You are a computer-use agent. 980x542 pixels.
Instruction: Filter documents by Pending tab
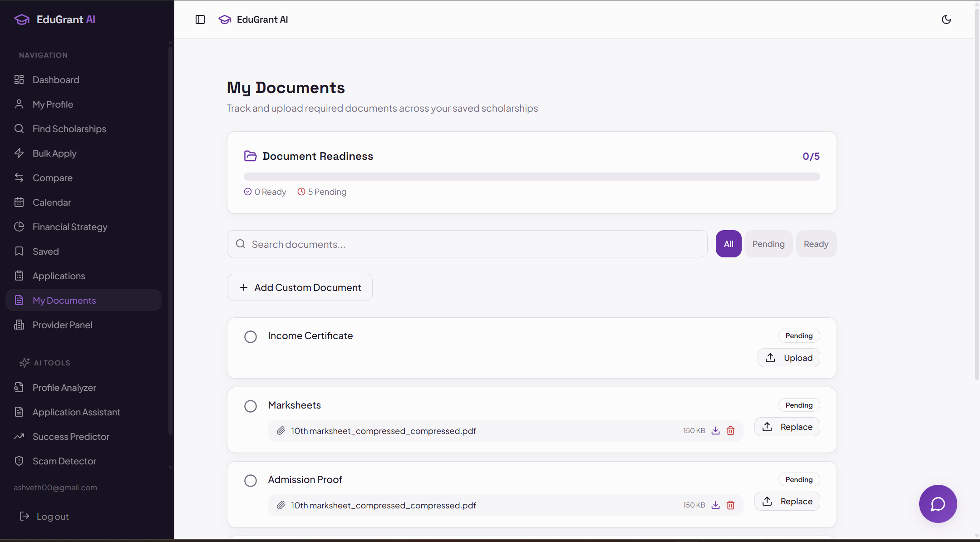click(768, 244)
